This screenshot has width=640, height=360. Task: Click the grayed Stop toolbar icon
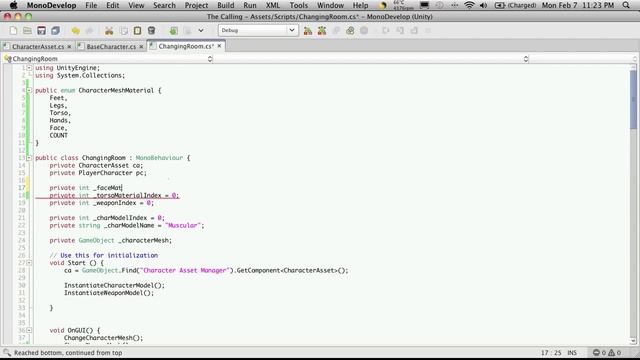coord(364,31)
